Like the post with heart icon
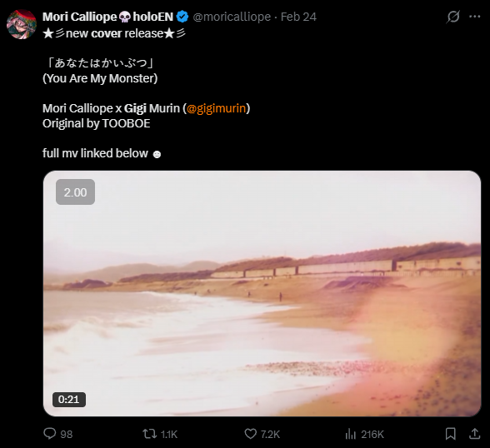Viewport: 490px width, 448px height. click(x=251, y=434)
